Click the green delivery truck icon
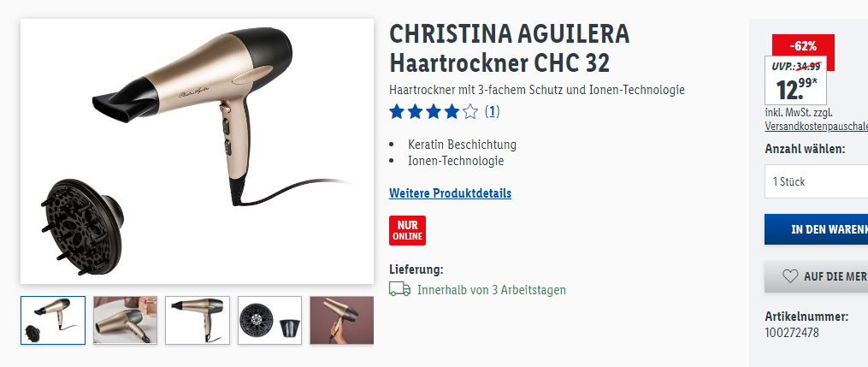The width and height of the screenshot is (868, 367). pos(399,289)
